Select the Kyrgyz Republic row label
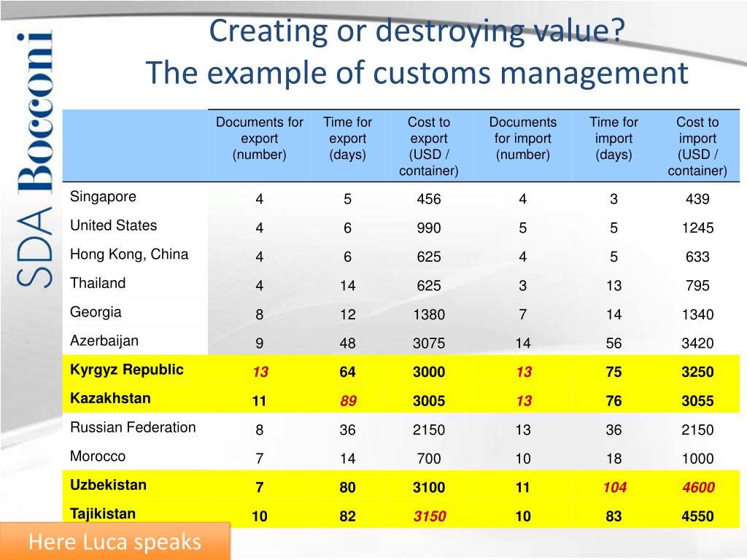The image size is (747, 560). [127, 370]
